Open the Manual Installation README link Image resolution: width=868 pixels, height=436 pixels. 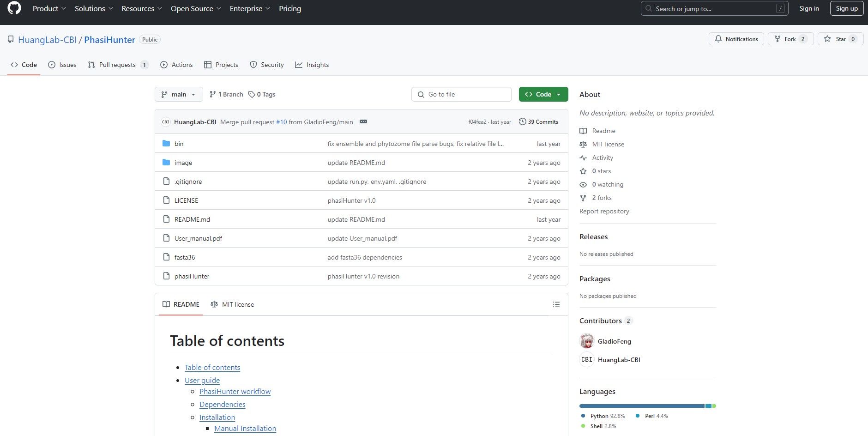click(x=245, y=428)
